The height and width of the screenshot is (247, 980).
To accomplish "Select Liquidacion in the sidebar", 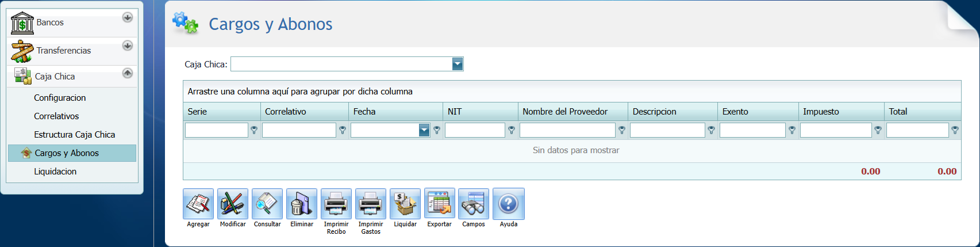I will (55, 172).
